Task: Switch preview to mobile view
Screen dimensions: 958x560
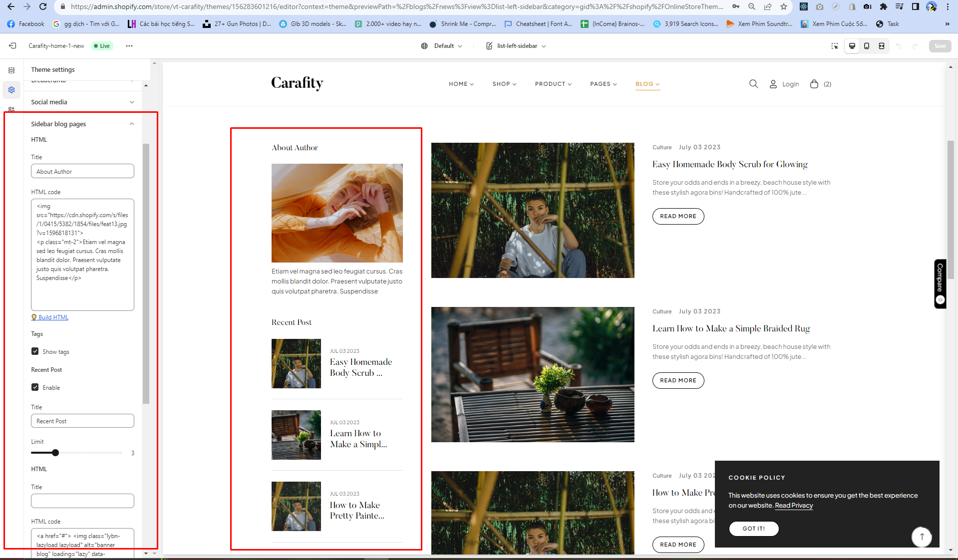Action: click(867, 46)
